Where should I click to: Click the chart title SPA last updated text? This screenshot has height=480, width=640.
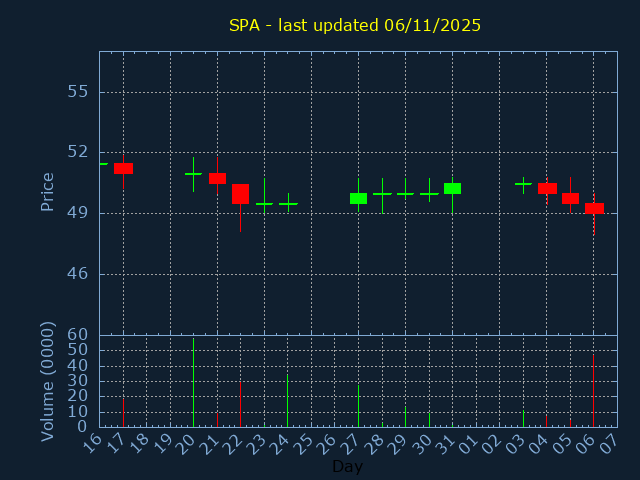point(354,25)
